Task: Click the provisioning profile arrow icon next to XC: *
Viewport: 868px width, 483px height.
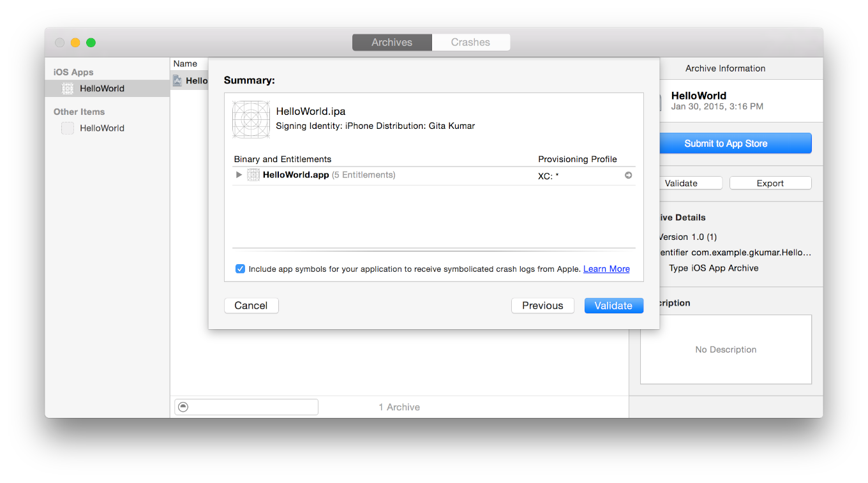Action: (629, 175)
